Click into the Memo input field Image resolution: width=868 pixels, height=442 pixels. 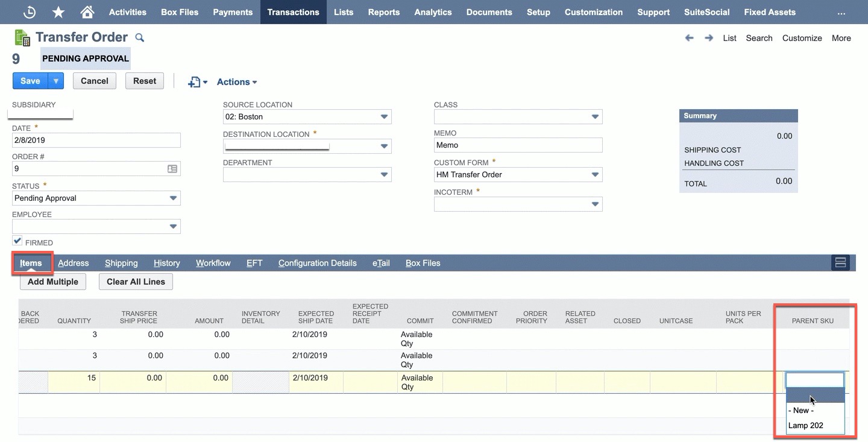[517, 145]
